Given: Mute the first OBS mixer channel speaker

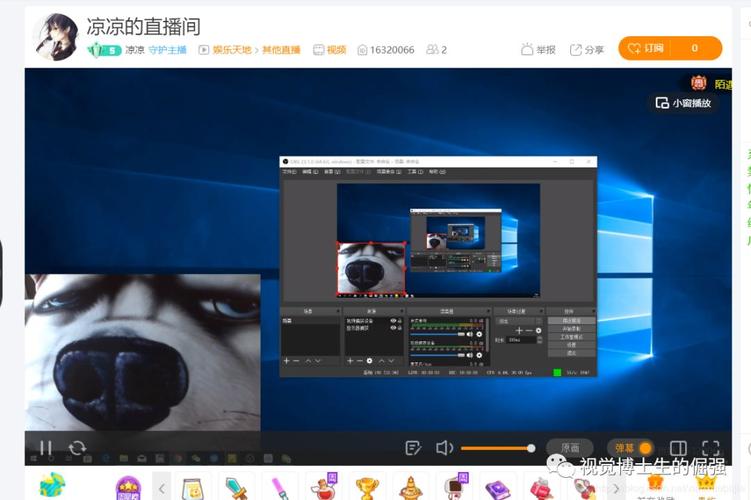Looking at the screenshot, I should (470, 334).
